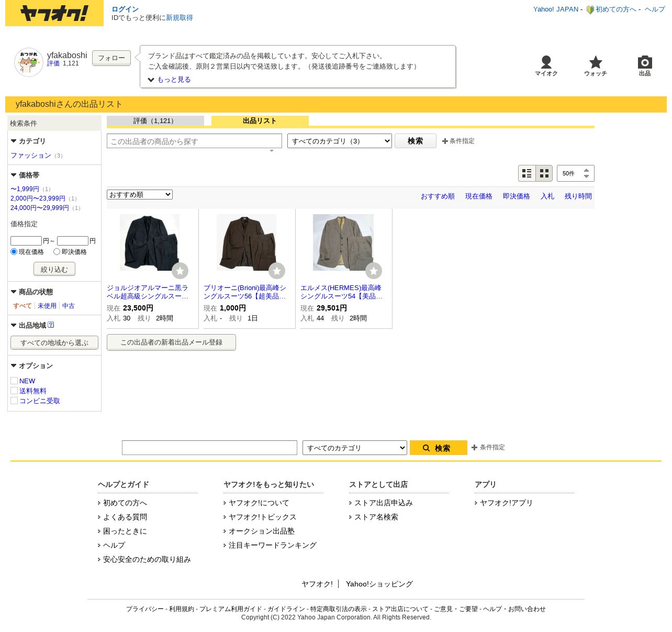This screenshot has width=672, height=632.
Task: Focus the bottom search input field
Action: (209, 448)
